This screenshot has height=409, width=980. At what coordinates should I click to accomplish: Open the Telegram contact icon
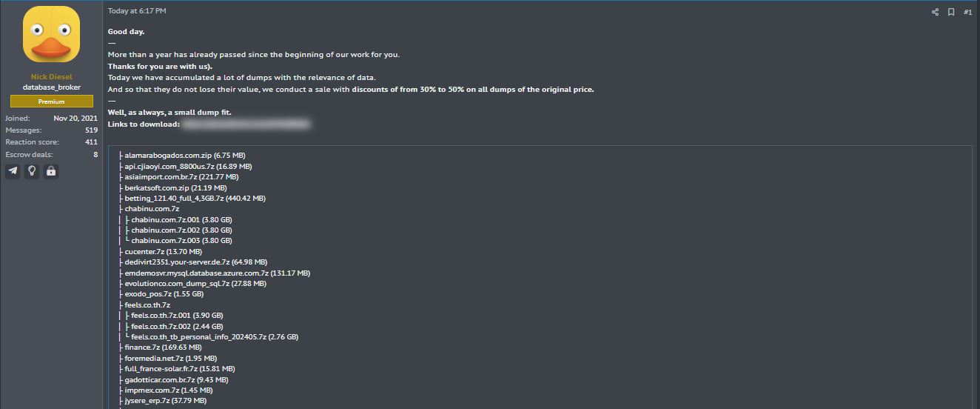coord(13,171)
